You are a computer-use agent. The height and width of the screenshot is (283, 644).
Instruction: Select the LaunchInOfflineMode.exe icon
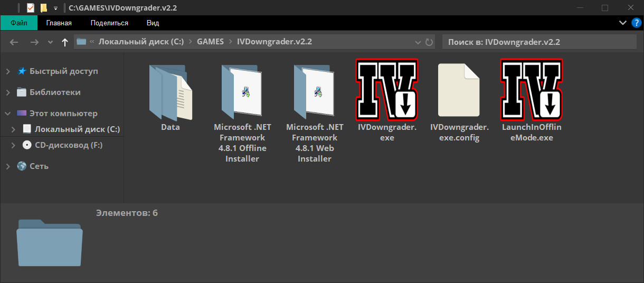[532, 89]
